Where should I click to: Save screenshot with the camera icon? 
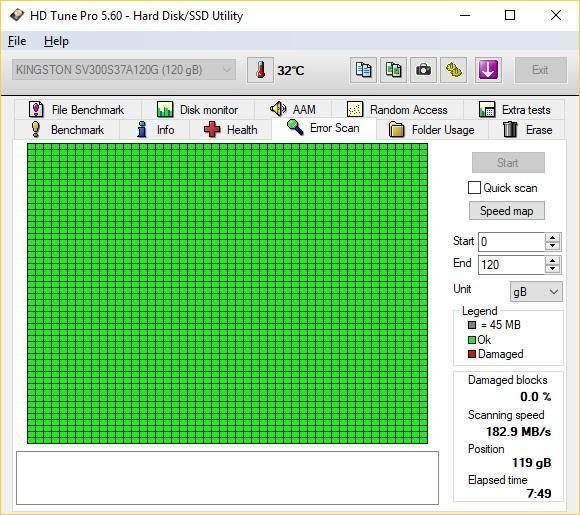tap(424, 70)
